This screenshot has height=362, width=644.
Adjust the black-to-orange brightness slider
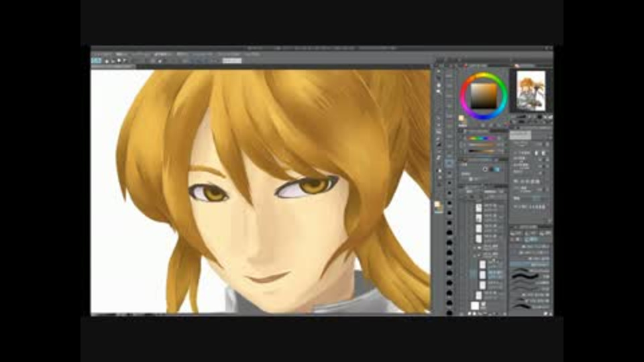pyautogui.click(x=482, y=152)
